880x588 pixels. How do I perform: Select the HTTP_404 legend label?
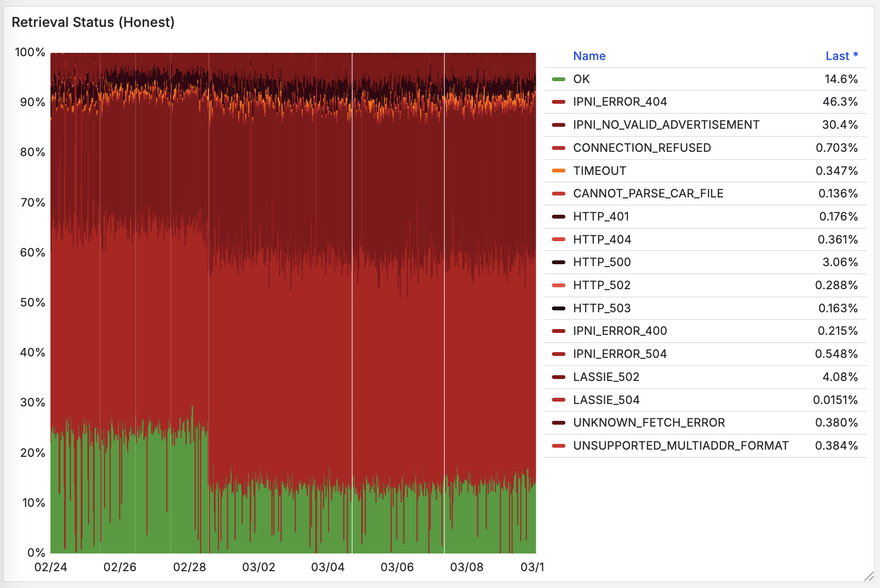pyautogui.click(x=602, y=240)
